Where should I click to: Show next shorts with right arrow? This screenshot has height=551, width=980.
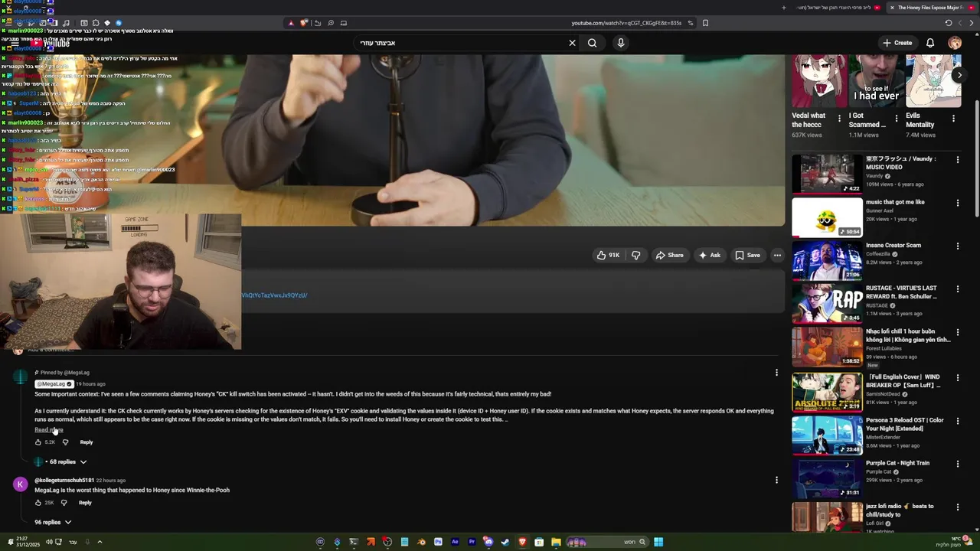(959, 75)
